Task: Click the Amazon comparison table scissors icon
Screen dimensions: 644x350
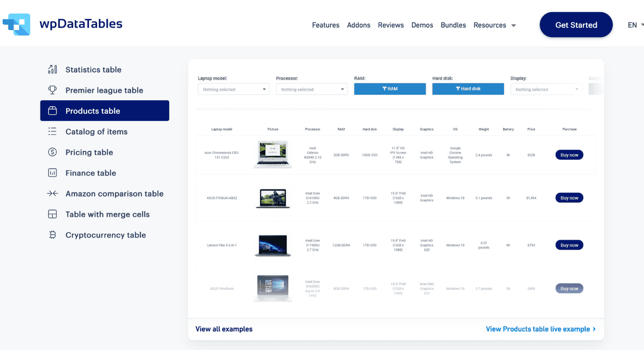Action: [52, 193]
